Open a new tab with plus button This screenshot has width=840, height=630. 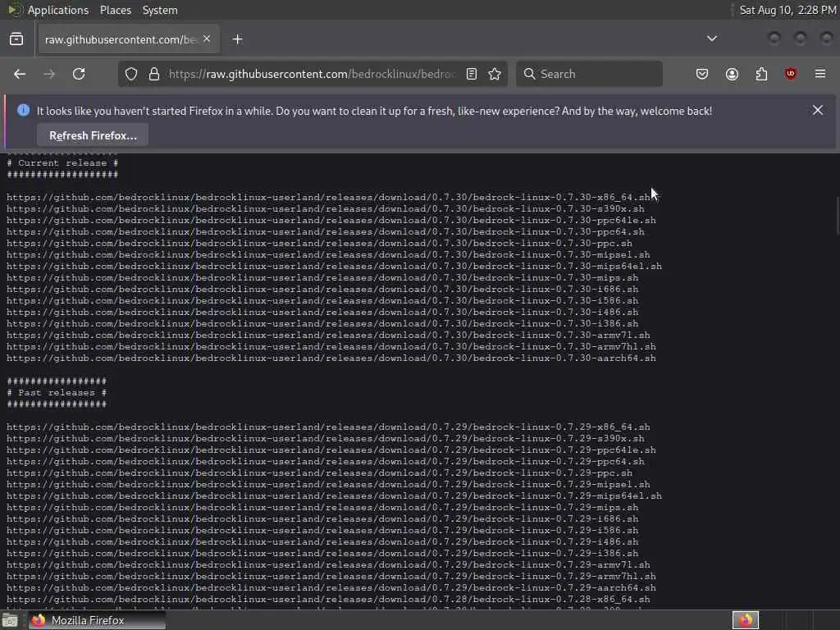(x=237, y=39)
